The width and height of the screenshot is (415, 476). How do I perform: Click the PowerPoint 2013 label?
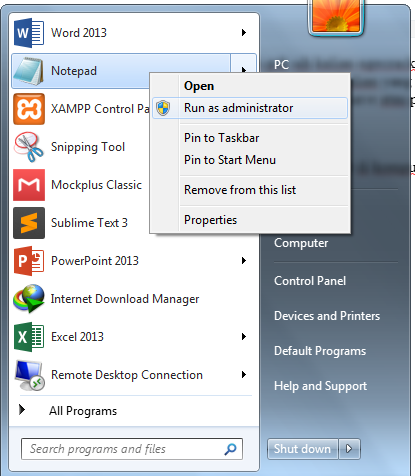(x=95, y=261)
